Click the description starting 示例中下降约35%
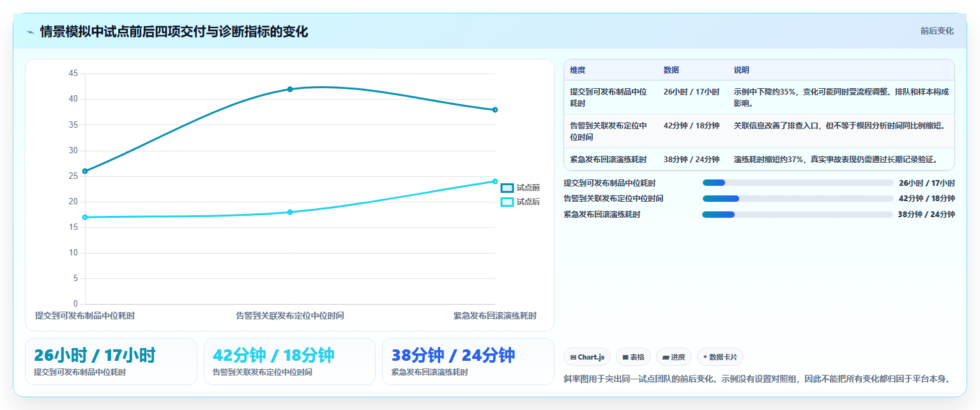The height and width of the screenshot is (410, 980). coord(841,97)
